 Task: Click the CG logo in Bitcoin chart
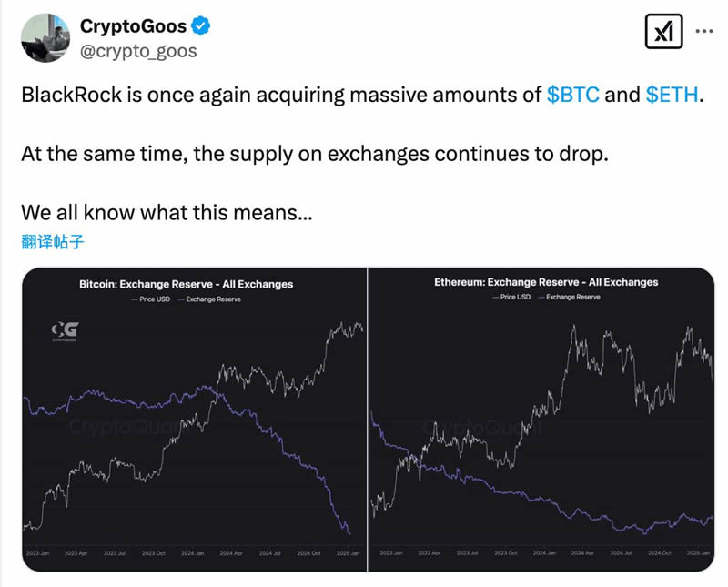[65, 331]
